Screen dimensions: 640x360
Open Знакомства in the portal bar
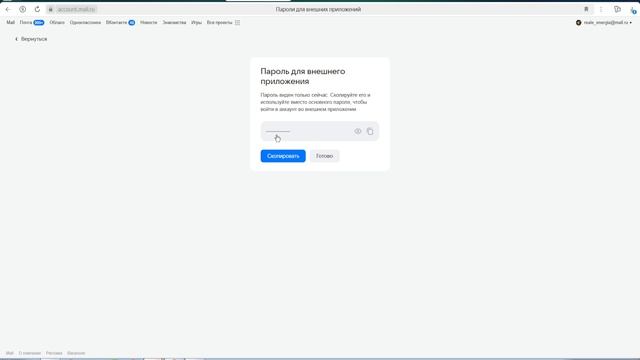174,22
